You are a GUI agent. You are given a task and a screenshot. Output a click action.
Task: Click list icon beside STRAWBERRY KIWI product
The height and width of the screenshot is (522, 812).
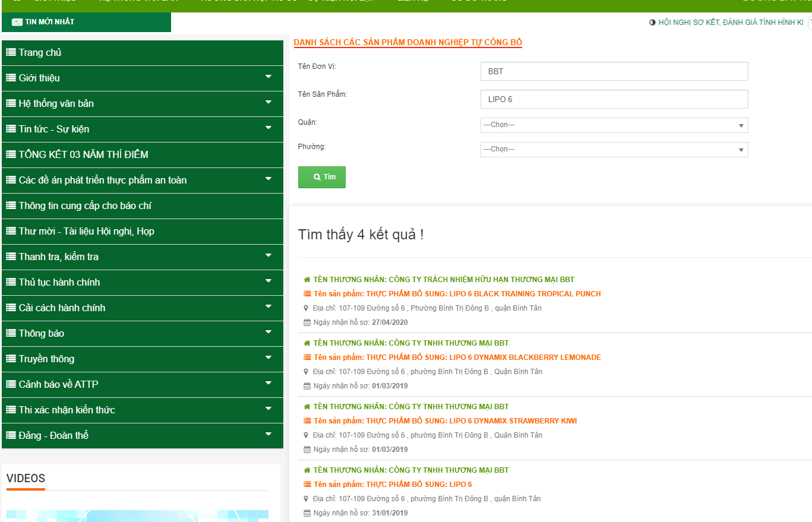coord(307,421)
